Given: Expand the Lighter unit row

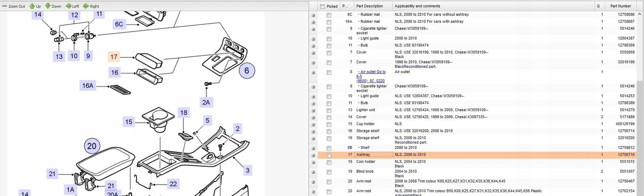Looking at the screenshot, I should pyautogui.click(x=313, y=111).
